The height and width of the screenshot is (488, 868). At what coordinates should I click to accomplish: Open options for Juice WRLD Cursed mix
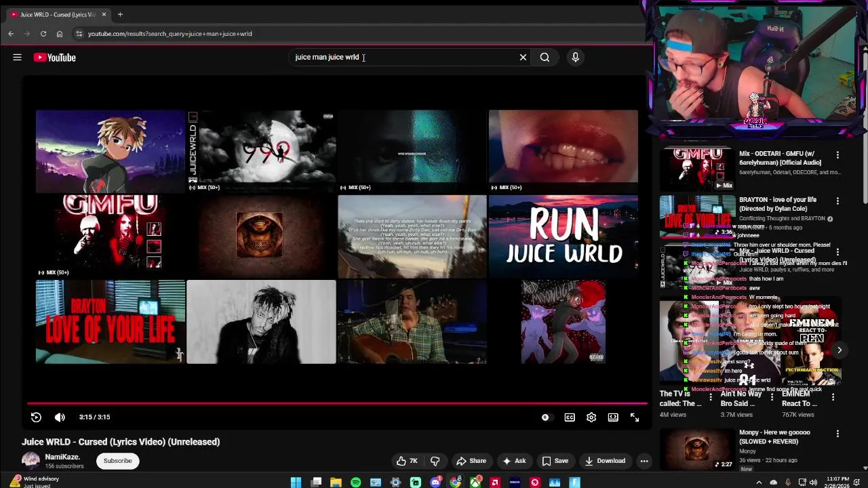coord(837,252)
